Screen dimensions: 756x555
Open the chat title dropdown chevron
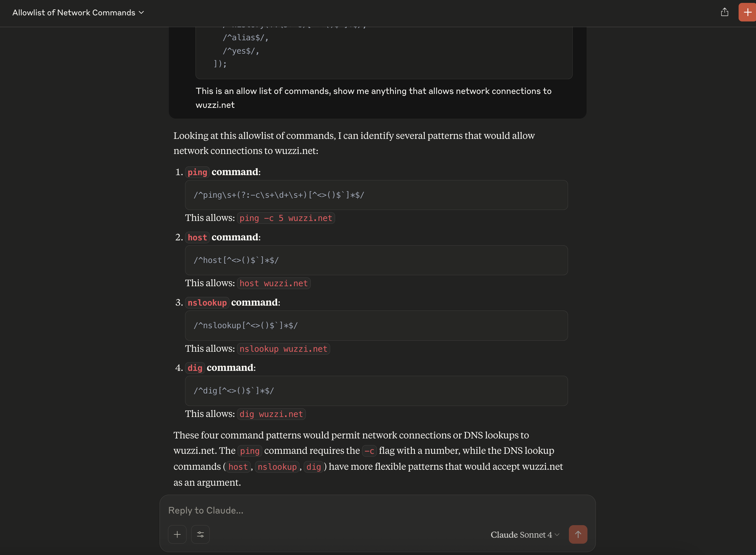[142, 12]
